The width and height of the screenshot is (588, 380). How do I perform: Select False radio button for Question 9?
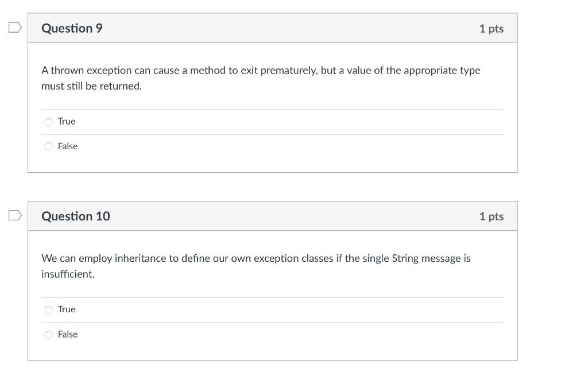(x=49, y=146)
